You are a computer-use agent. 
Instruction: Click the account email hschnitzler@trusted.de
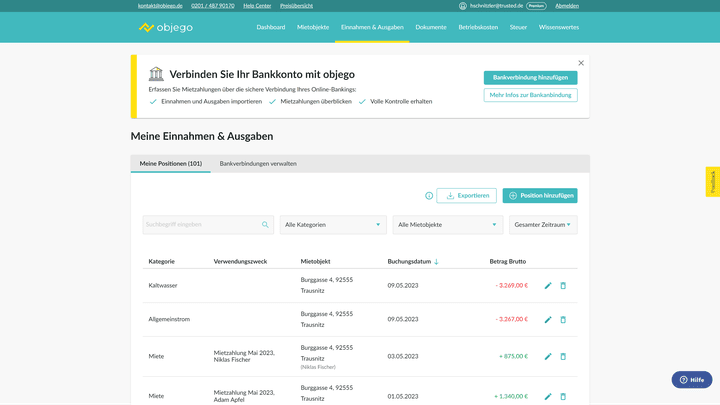tap(496, 6)
